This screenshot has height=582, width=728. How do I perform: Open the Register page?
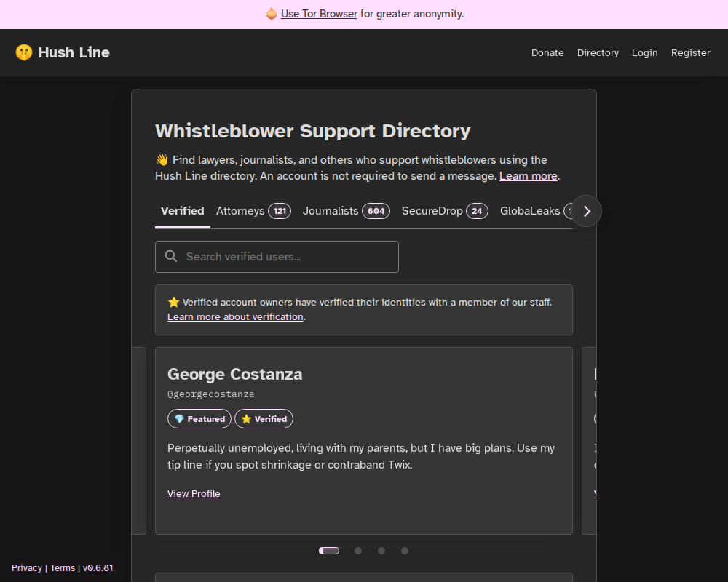coord(690,53)
